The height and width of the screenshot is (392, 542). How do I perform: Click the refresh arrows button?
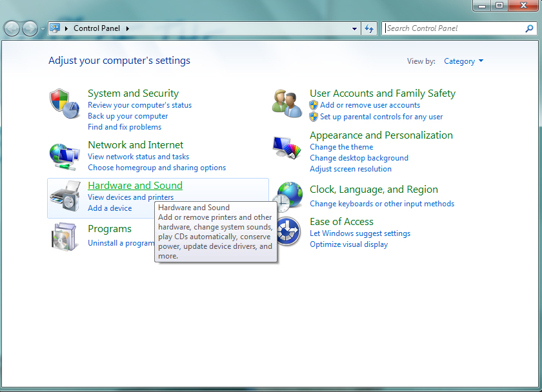coord(369,28)
